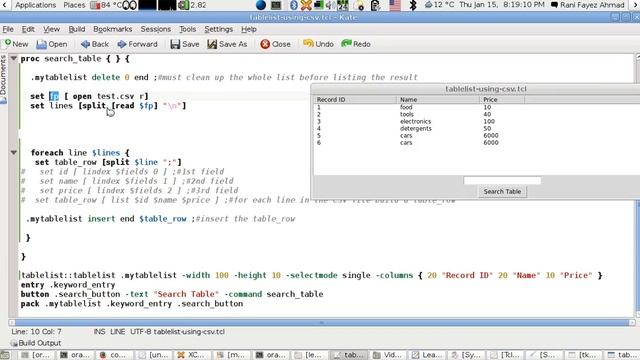Open the Edit menu
Viewport: 640px width, 360px height.
pyautogui.click(x=28, y=29)
